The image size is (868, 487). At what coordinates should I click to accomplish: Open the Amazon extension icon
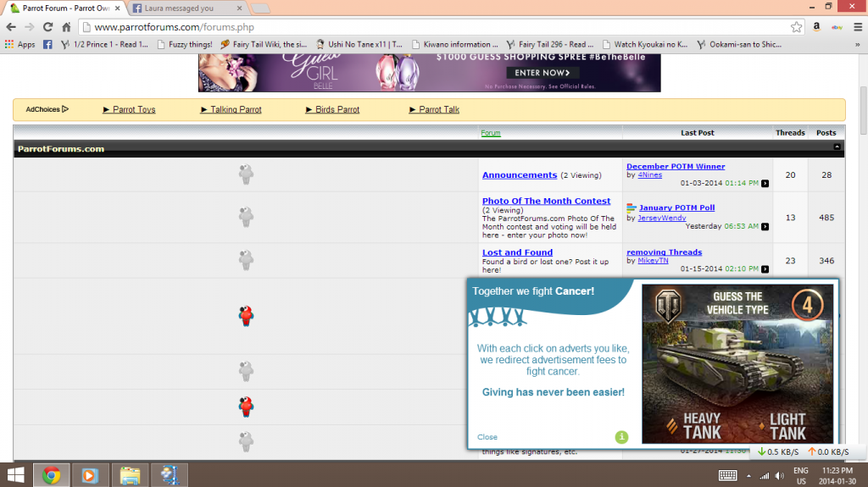tap(816, 26)
